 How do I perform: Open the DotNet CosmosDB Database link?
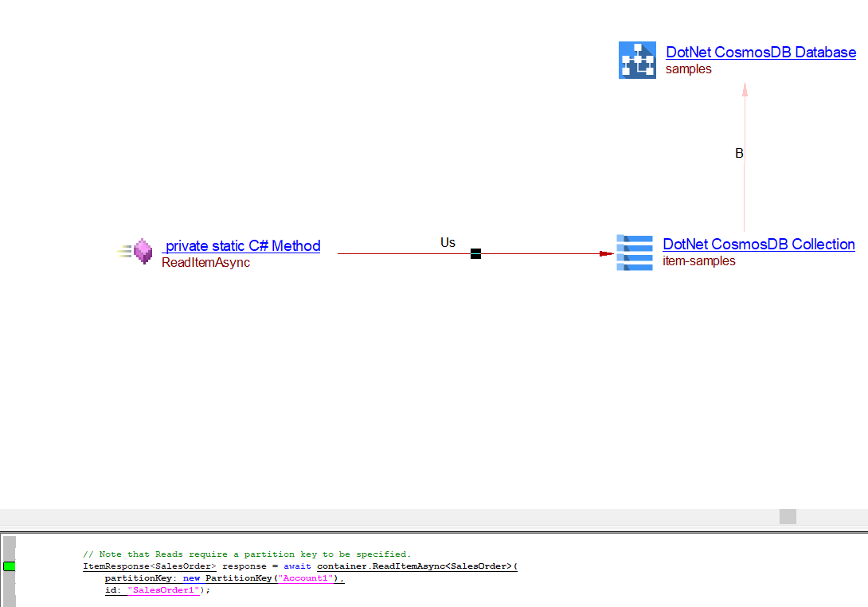760,53
